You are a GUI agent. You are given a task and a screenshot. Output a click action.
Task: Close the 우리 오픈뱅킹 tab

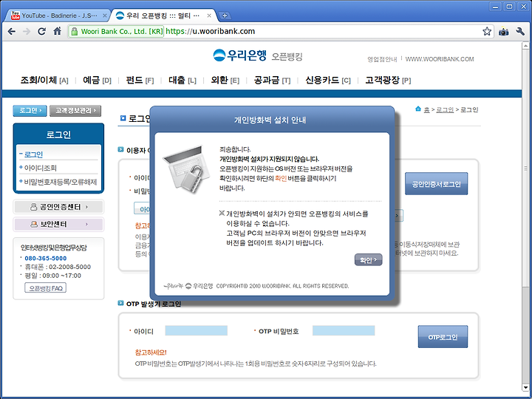point(209,16)
